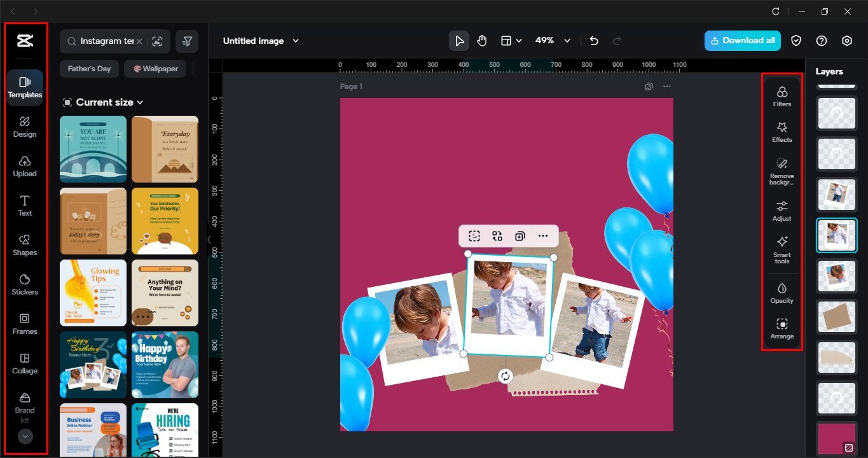Click Undo in the top toolbar

point(593,40)
